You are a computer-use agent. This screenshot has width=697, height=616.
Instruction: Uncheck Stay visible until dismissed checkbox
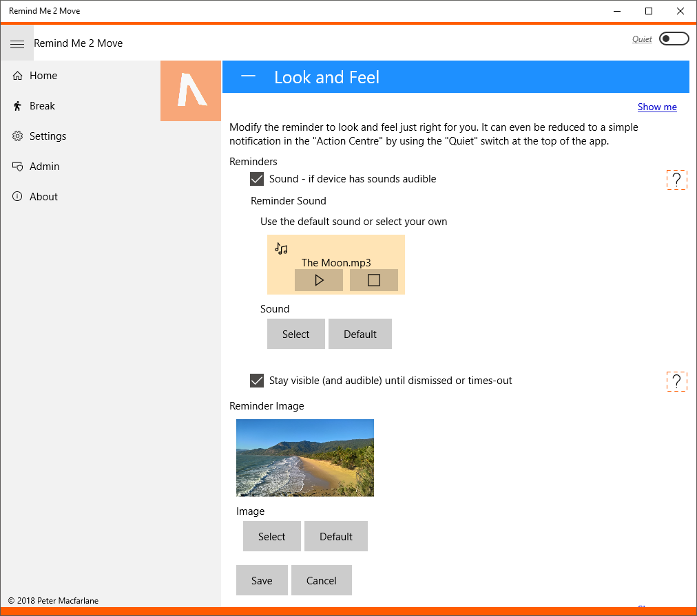(x=257, y=381)
